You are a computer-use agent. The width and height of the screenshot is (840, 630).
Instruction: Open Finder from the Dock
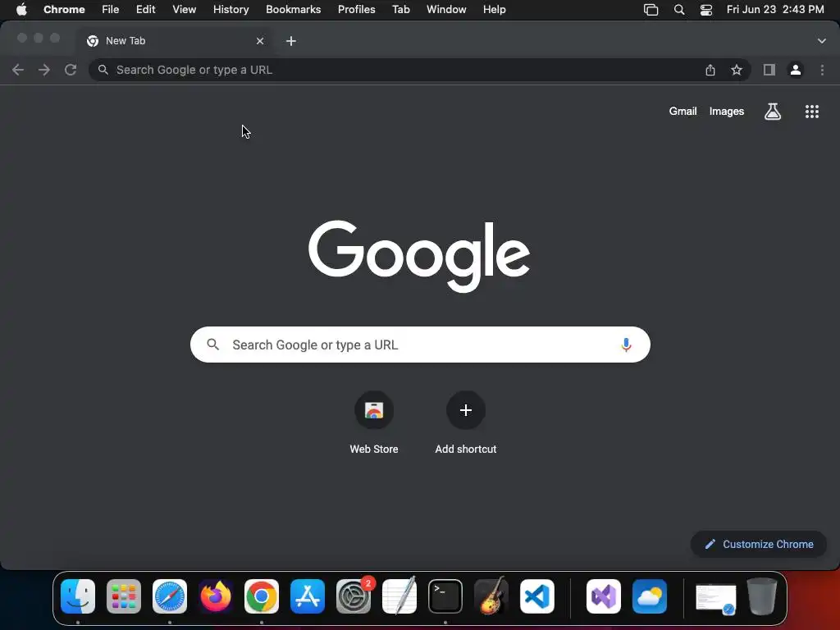[78, 596]
